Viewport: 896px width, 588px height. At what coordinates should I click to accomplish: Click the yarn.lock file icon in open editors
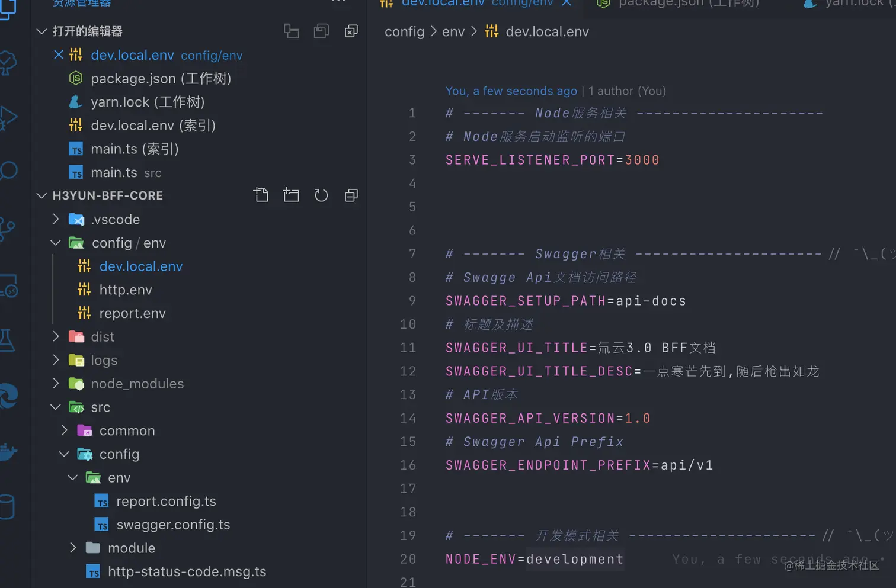(x=76, y=102)
